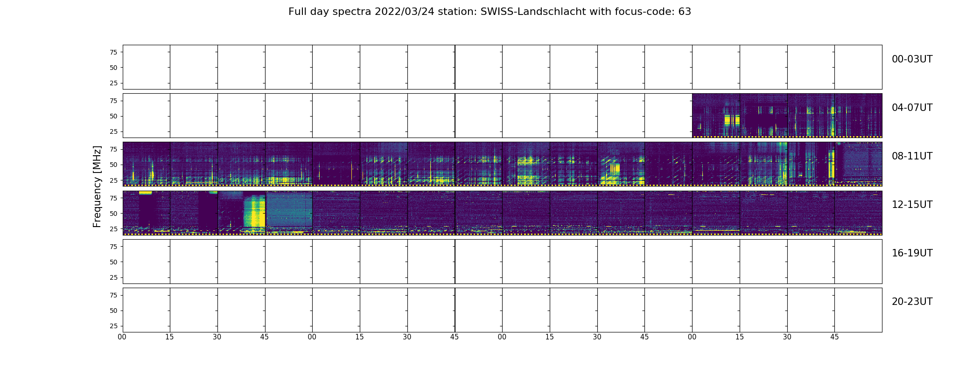Click the 75 tick label of the 12-15UT row

click(x=113, y=198)
